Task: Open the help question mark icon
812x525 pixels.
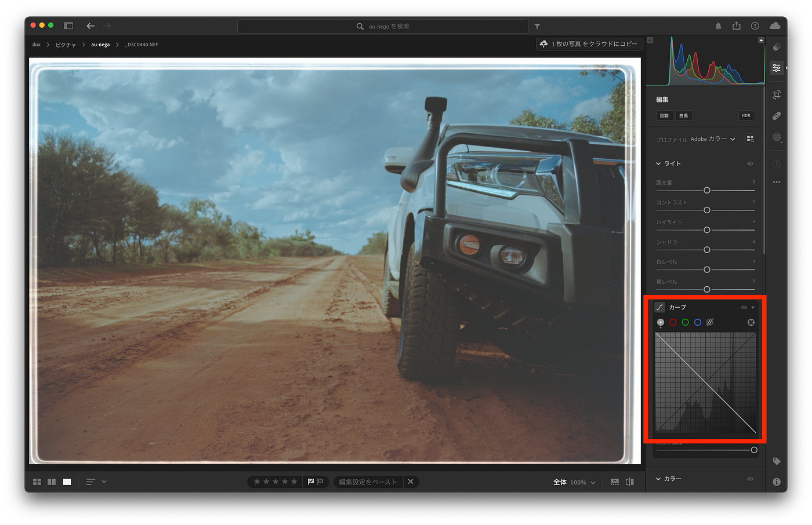Action: click(x=755, y=26)
